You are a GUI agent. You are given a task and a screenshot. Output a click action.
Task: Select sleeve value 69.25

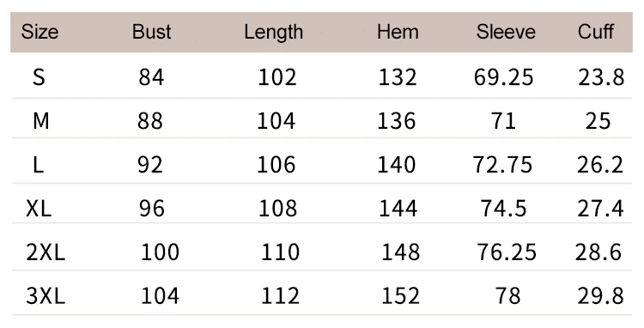click(x=503, y=76)
